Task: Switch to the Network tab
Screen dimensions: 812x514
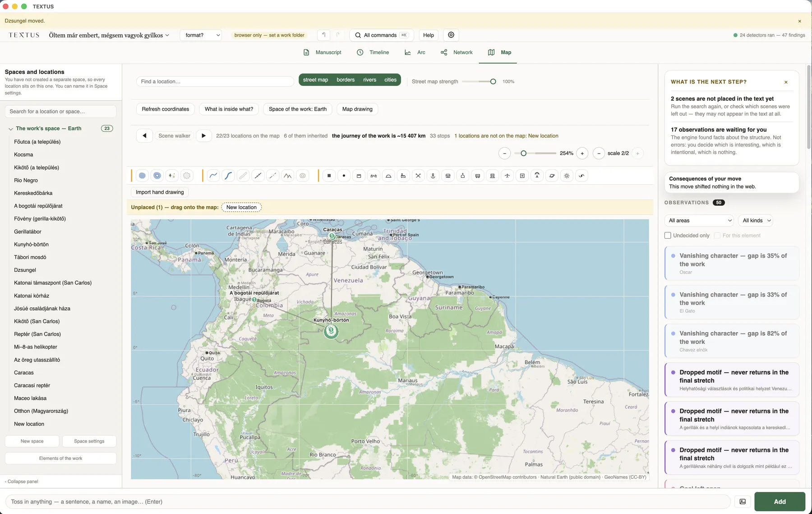Action: pos(457,52)
